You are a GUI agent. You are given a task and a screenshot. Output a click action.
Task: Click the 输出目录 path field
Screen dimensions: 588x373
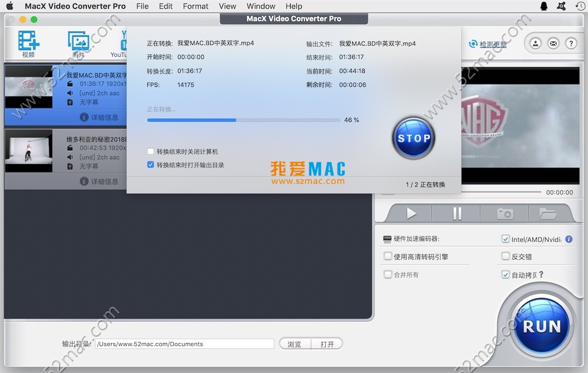(x=185, y=344)
